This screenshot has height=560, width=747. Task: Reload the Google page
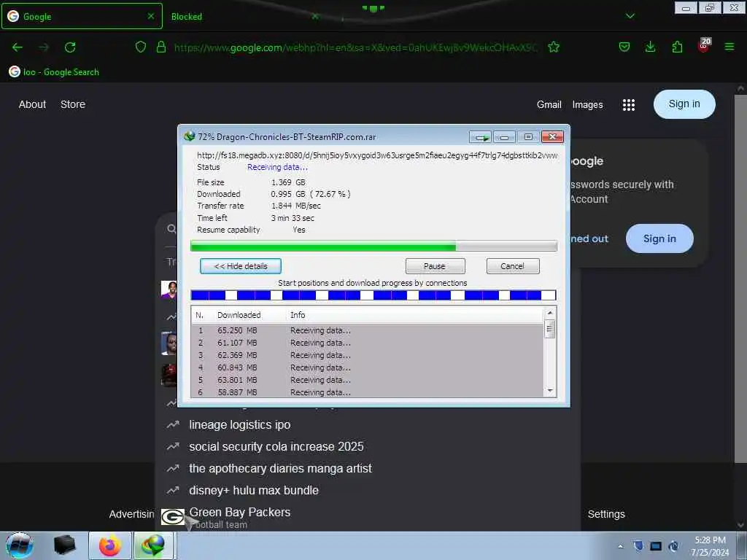pyautogui.click(x=70, y=47)
